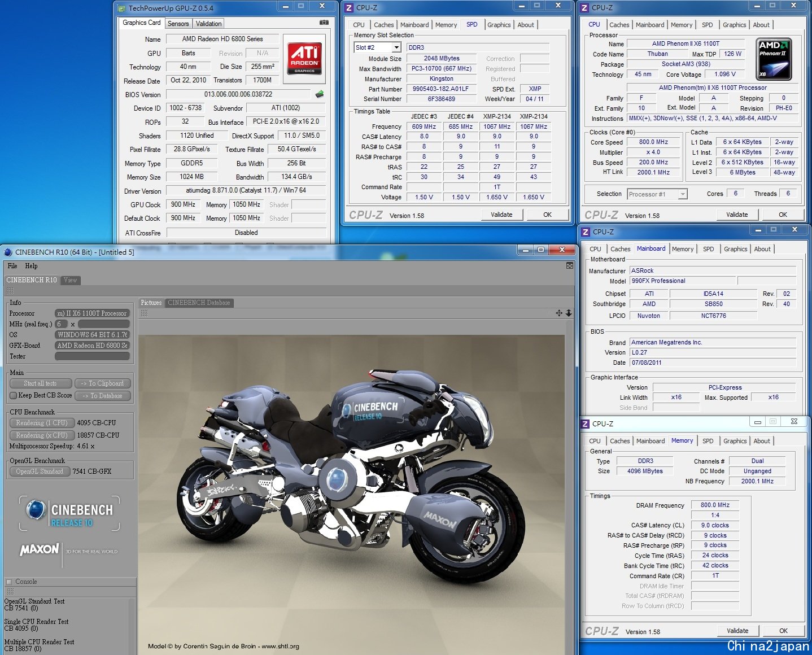Click the GPU-Z camera screenshot icon
Screen dimensions: 812x655
324,23
